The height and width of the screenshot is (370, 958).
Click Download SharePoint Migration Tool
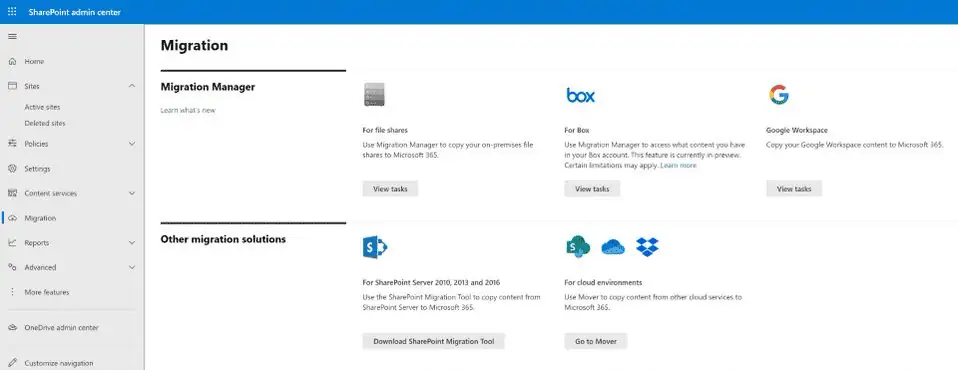point(434,341)
